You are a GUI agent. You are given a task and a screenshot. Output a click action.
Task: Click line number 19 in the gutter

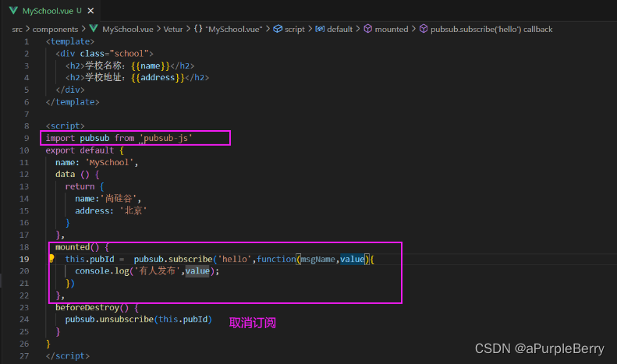[24, 259]
